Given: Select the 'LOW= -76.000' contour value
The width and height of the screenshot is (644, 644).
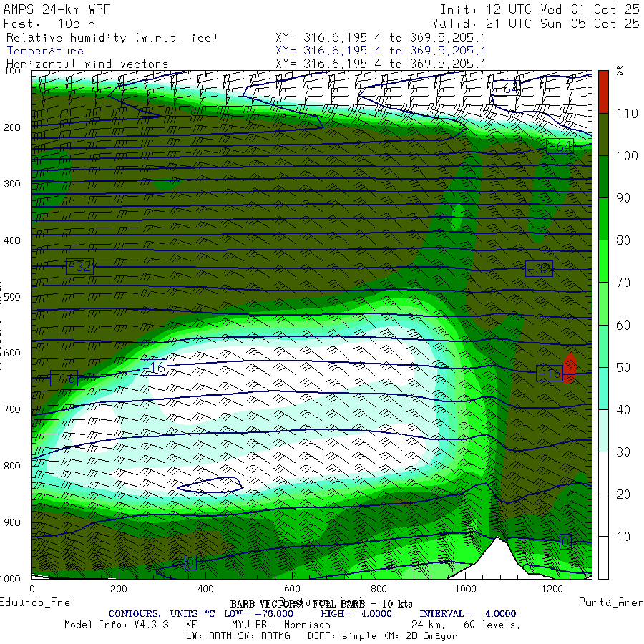Looking at the screenshot, I should point(258,614).
